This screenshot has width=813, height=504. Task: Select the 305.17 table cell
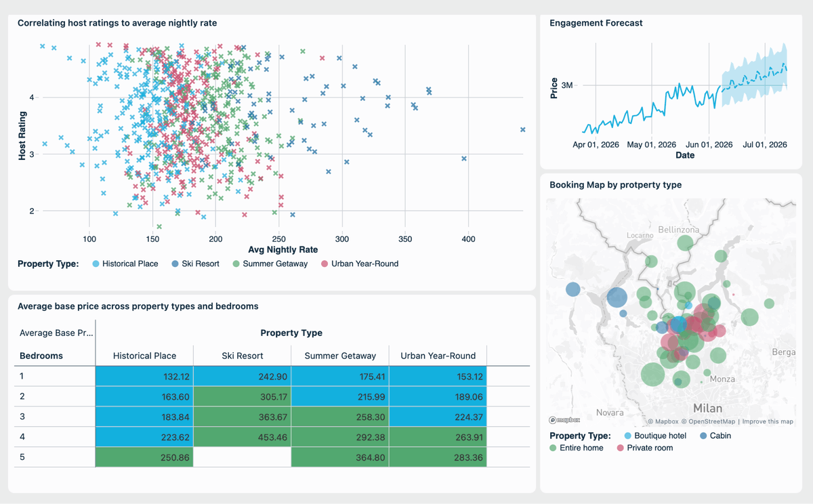click(242, 396)
